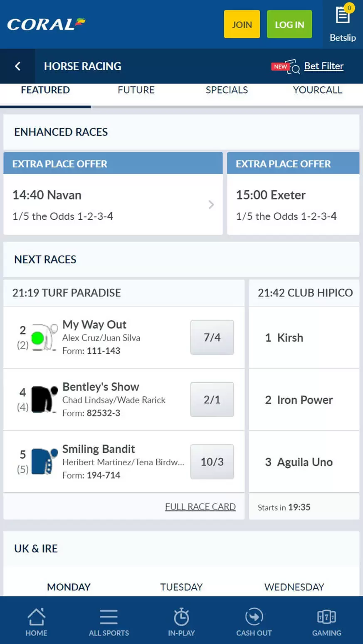Open the Bet Filter magnifier icon
The image size is (363, 644).
click(x=293, y=66)
